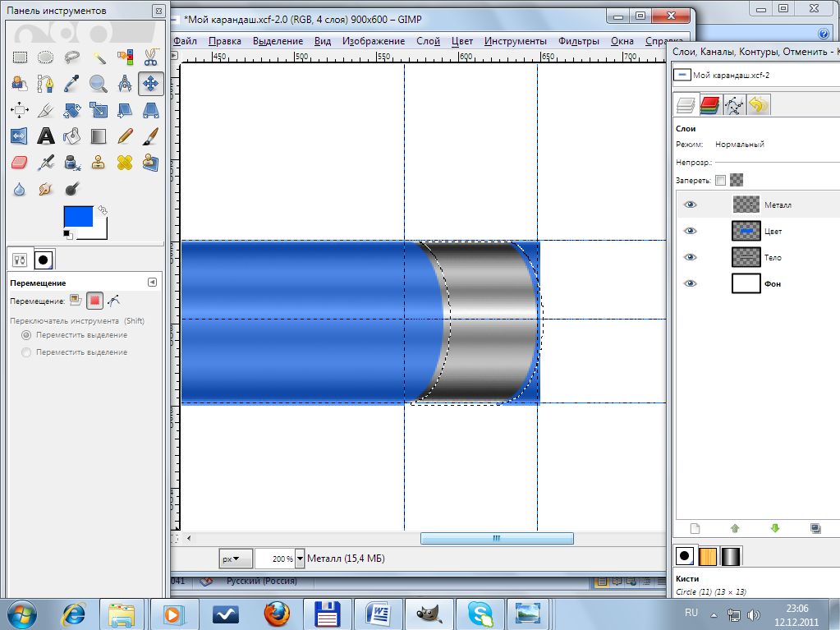Click the blue foreground color swatch
The width and height of the screenshot is (840, 630).
[78, 216]
